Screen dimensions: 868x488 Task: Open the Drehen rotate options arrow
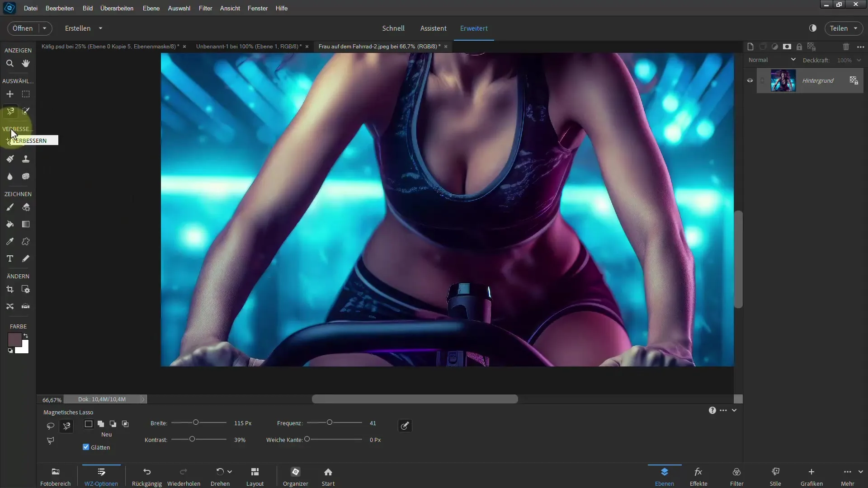click(230, 472)
